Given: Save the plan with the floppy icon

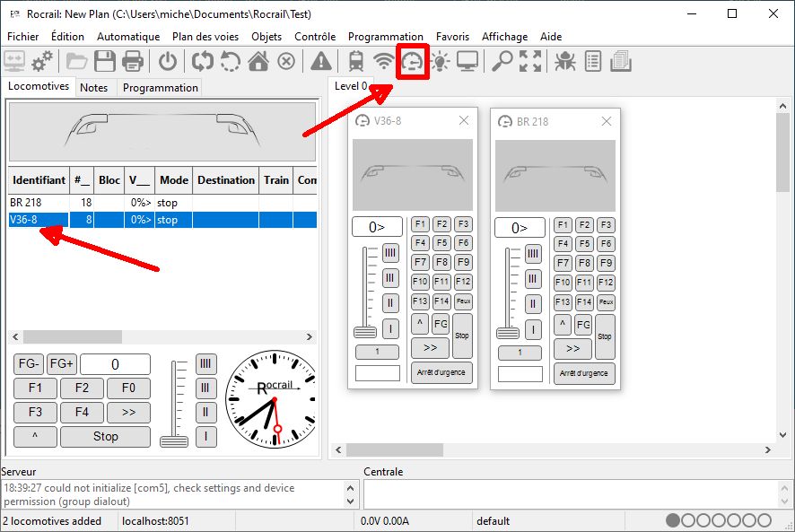Looking at the screenshot, I should click(105, 61).
